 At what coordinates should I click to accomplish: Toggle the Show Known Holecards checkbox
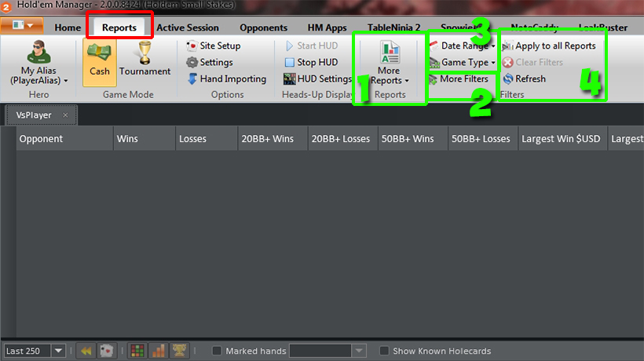(x=384, y=351)
